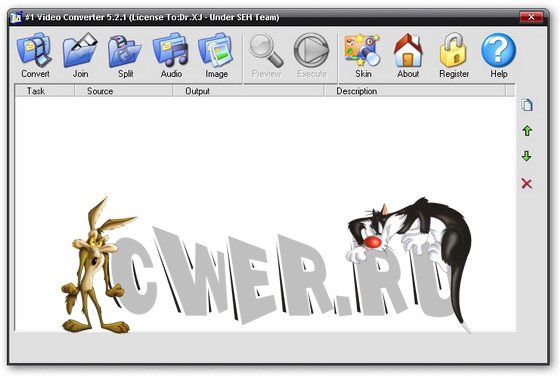Image resolution: width=560 pixels, height=376 pixels.
Task: Launch the Image tool
Action: click(x=216, y=55)
